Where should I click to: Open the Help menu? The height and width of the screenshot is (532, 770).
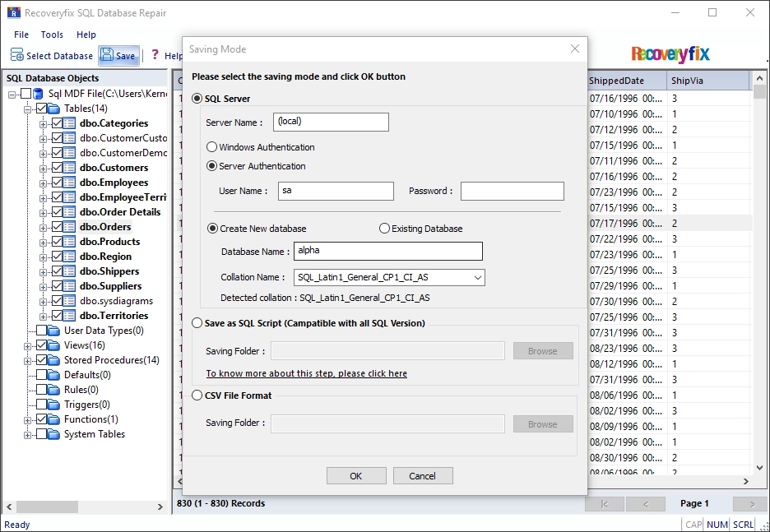point(86,35)
